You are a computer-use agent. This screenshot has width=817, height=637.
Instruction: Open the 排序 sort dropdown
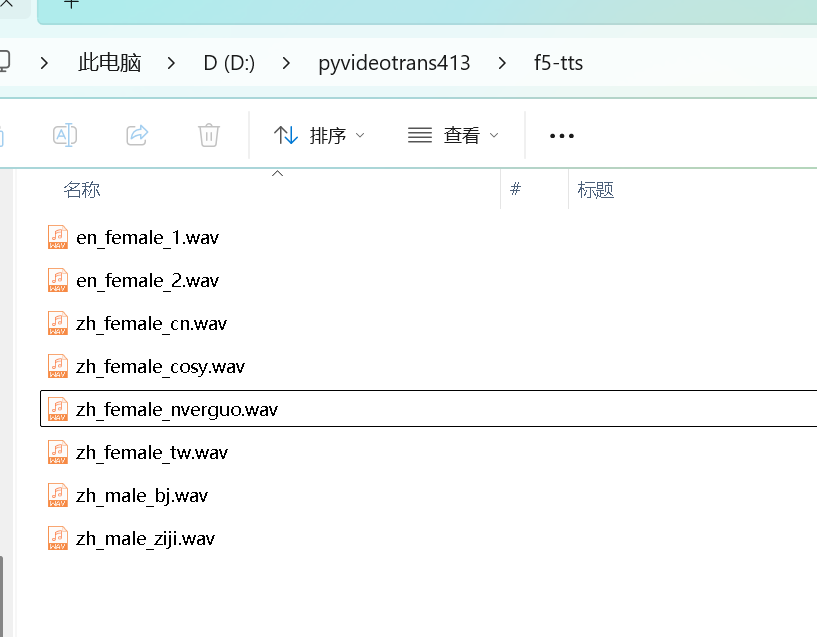319,135
